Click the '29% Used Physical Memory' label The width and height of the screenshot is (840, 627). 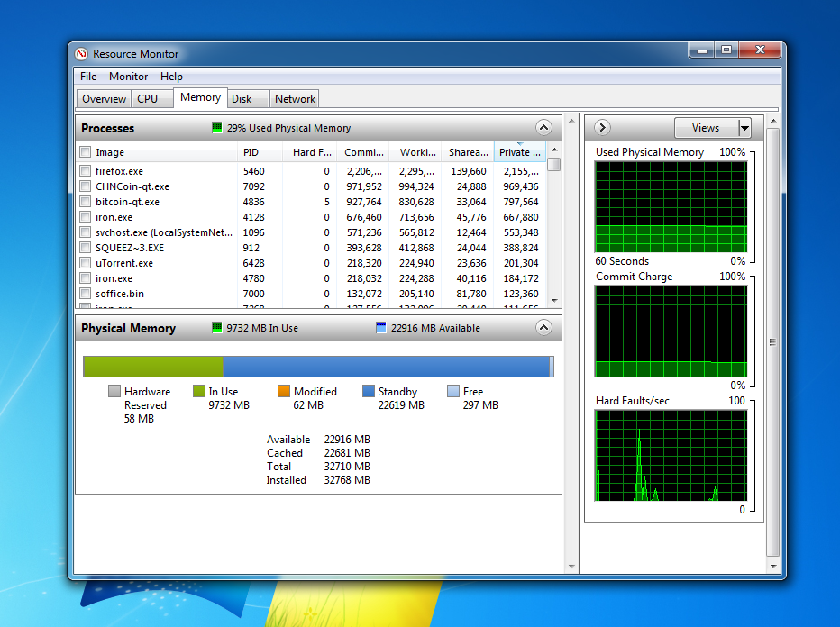point(288,128)
